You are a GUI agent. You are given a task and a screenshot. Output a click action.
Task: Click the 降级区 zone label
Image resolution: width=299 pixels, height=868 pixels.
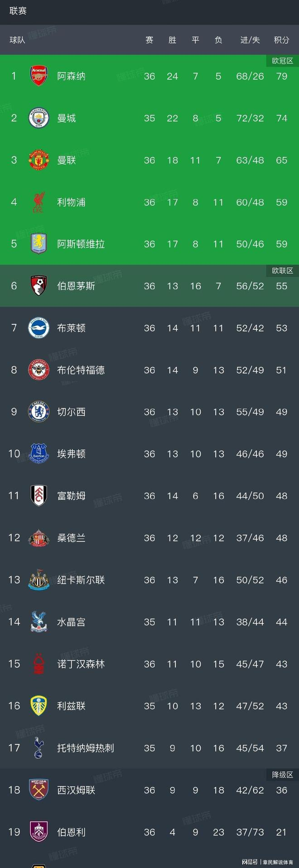tap(283, 775)
